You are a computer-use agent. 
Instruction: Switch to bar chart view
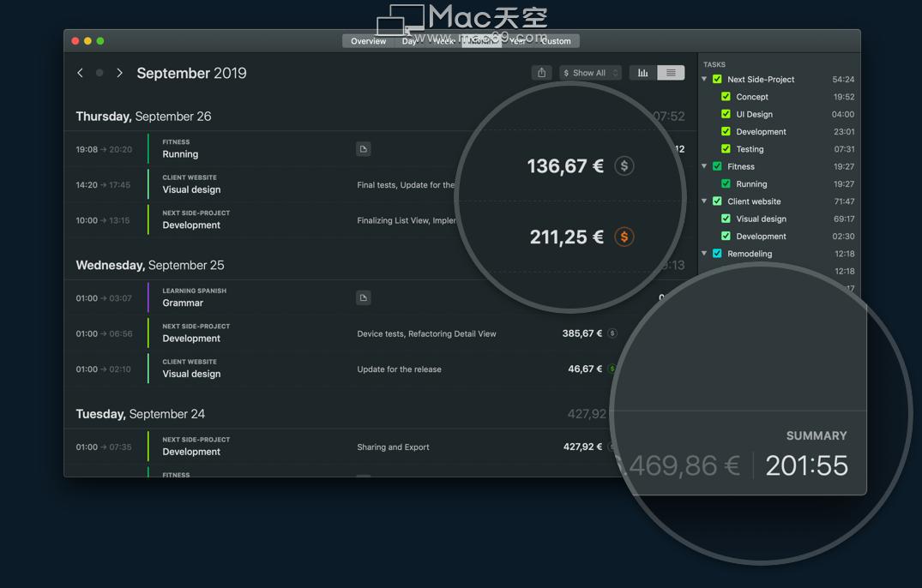pyautogui.click(x=643, y=72)
